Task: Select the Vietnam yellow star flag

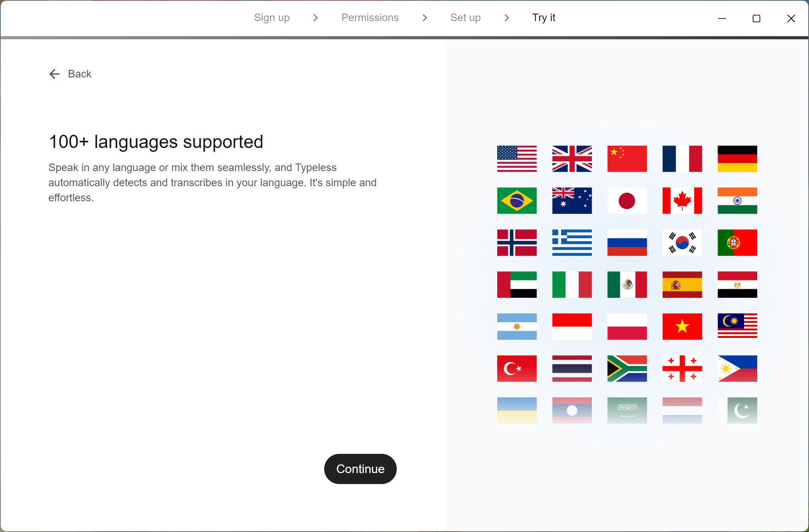Action: point(682,326)
